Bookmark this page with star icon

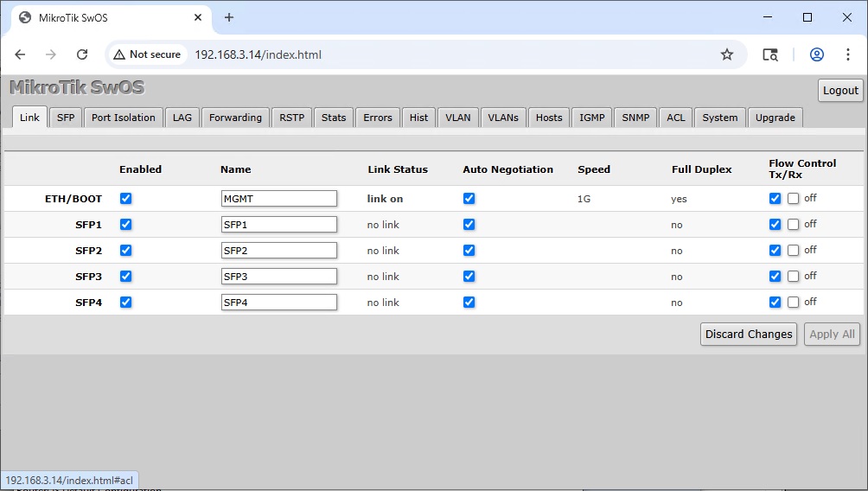coord(727,54)
